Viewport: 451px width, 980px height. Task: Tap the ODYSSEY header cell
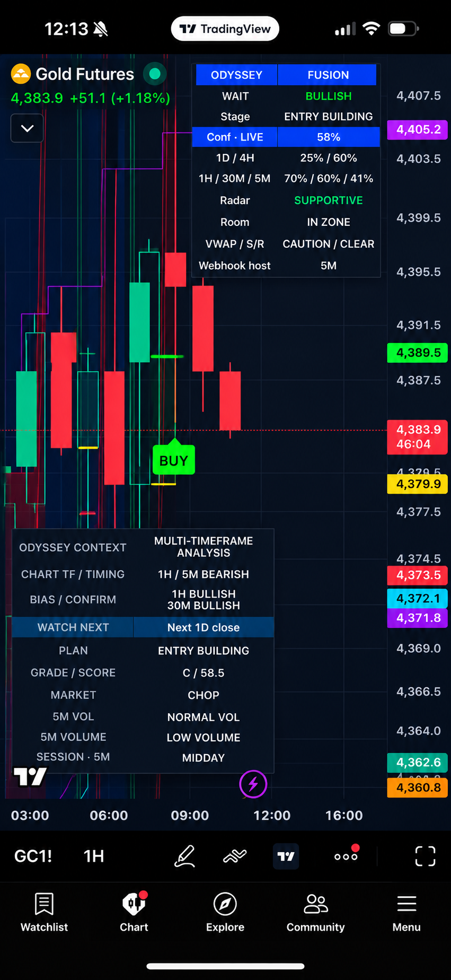(236, 75)
